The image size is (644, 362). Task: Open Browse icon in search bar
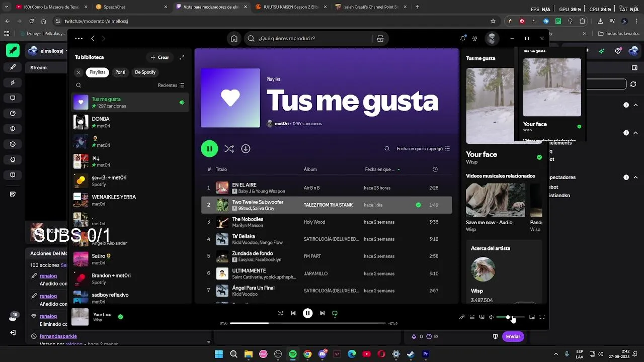[x=380, y=39]
